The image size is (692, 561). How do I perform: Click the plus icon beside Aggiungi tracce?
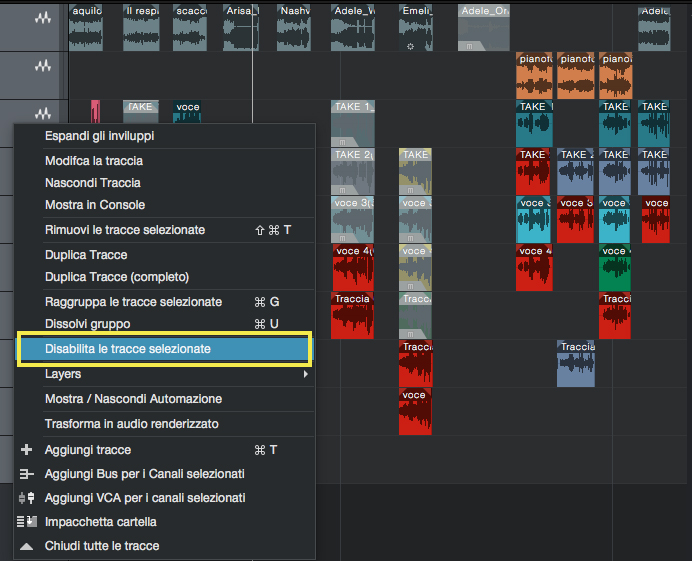(x=26, y=450)
